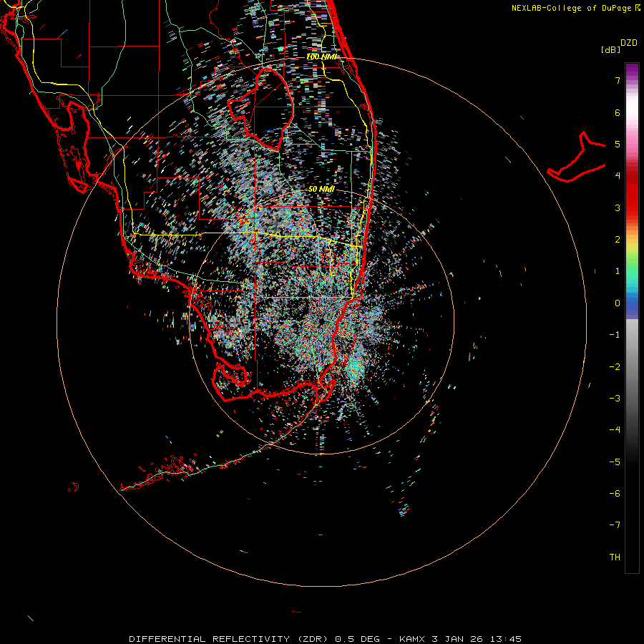Click the -7 tick label on scale
Image resolution: width=644 pixels, height=644 pixels.
(x=615, y=525)
